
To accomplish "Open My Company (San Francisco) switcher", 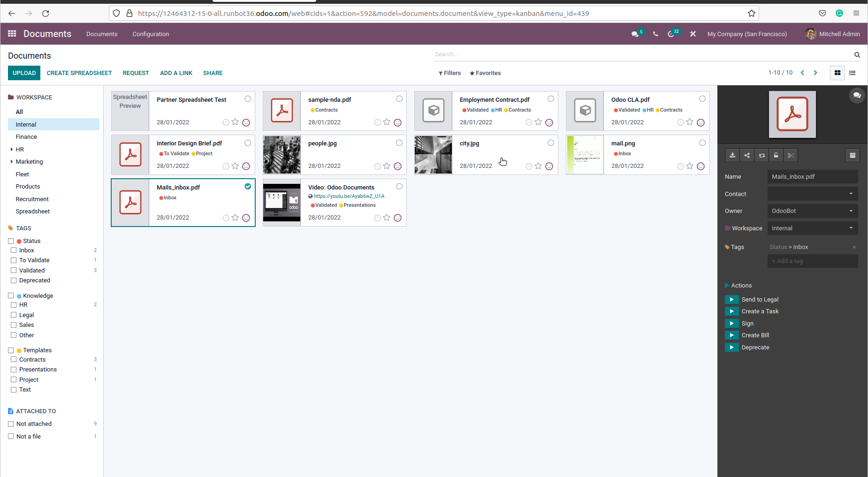I will [x=747, y=34].
